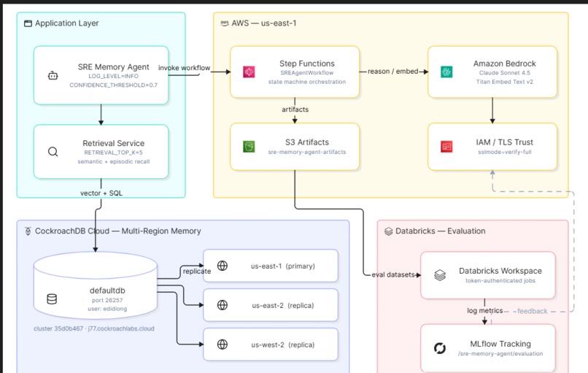Viewport: 588px width, 373px height.
Task: Click the 'Claude Sonnet 4.5' text
Action: [x=504, y=73]
